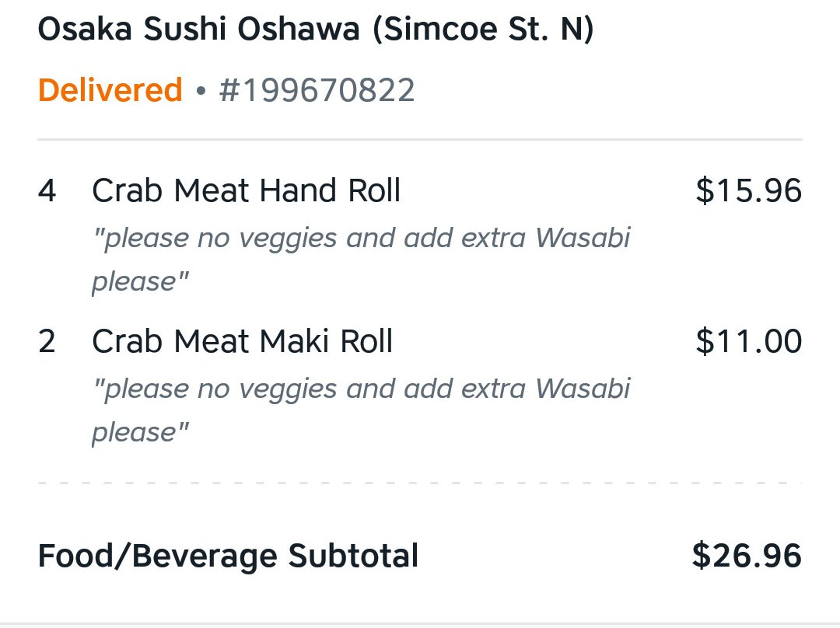The image size is (840, 628).
Task: Select the Crab Meat Maki Roll item
Action: coord(243,341)
